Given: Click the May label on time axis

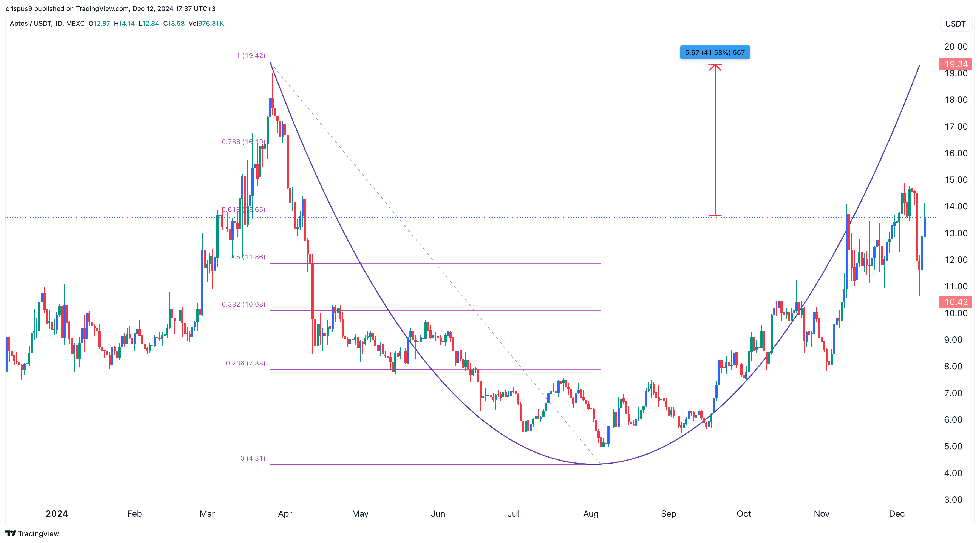Looking at the screenshot, I should [x=360, y=514].
